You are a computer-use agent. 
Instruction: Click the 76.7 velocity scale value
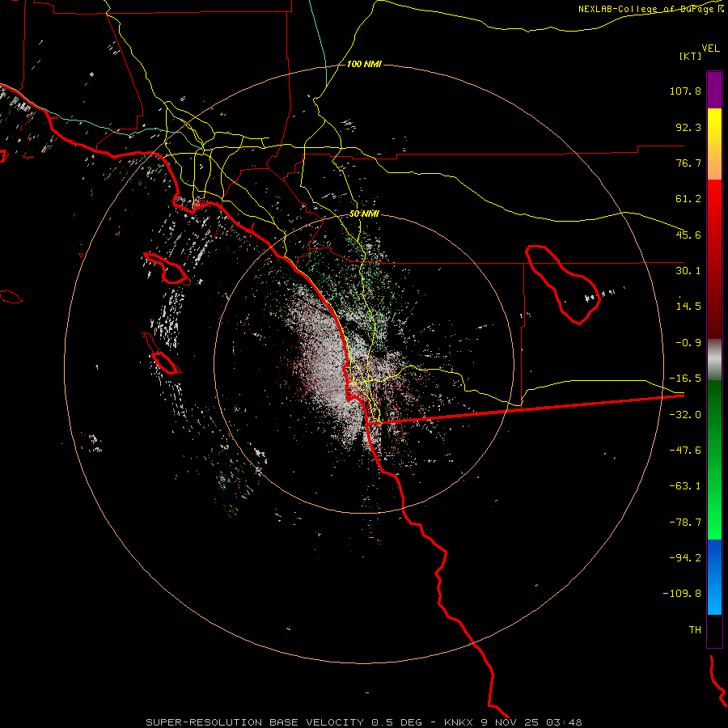click(688, 163)
